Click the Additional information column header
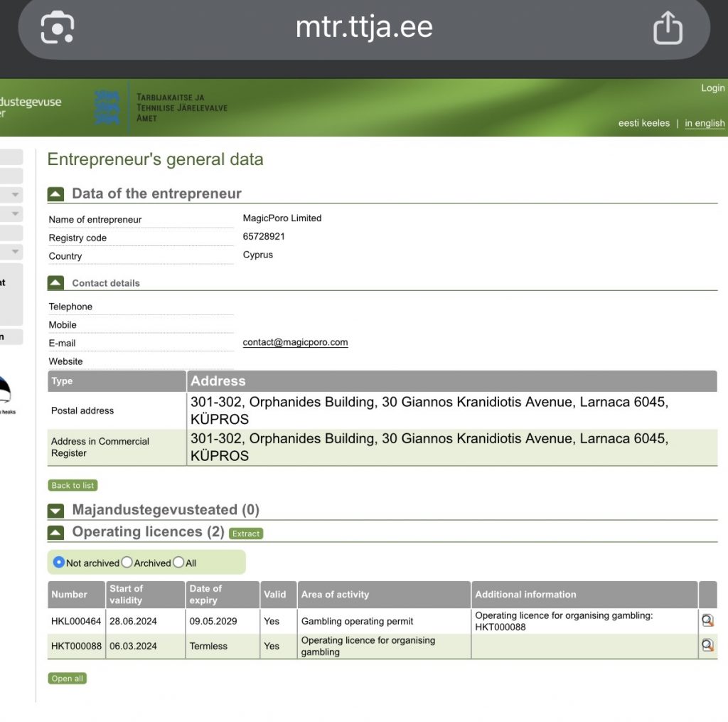The height and width of the screenshot is (722, 728). [x=584, y=594]
